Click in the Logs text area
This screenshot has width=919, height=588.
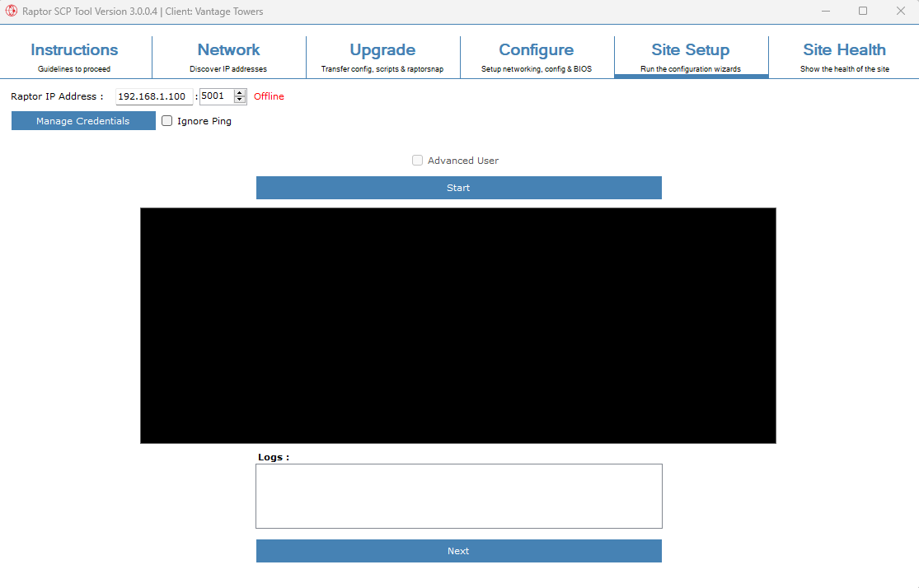click(x=458, y=495)
